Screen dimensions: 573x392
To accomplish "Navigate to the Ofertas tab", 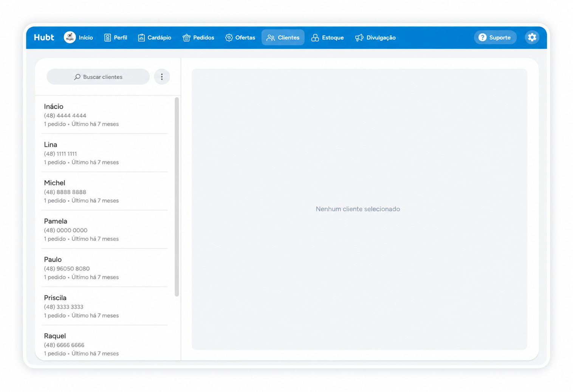I will tap(240, 37).
